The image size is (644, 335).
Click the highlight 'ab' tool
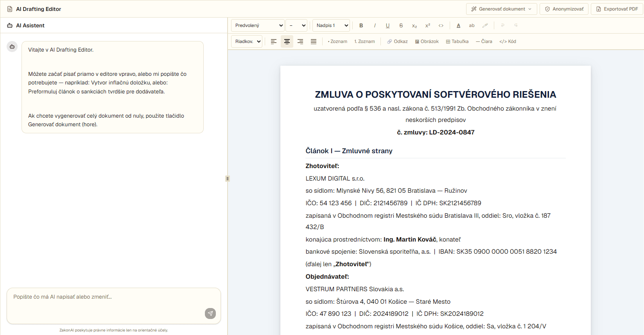tap(472, 25)
